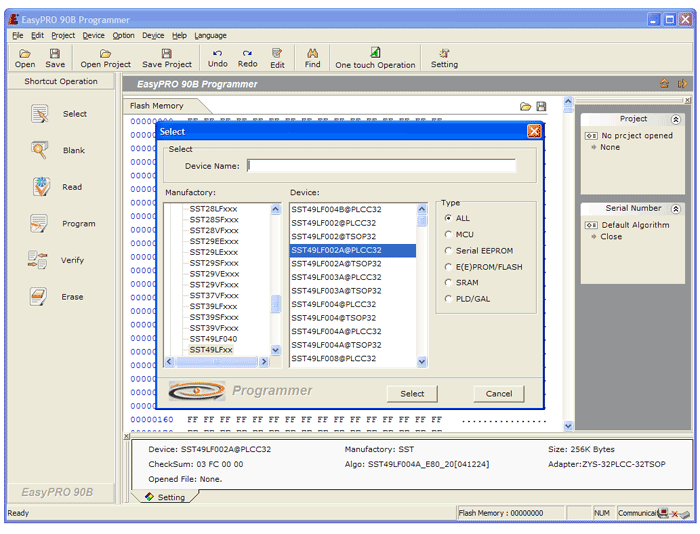Click the Program shortcut icon

point(39,223)
